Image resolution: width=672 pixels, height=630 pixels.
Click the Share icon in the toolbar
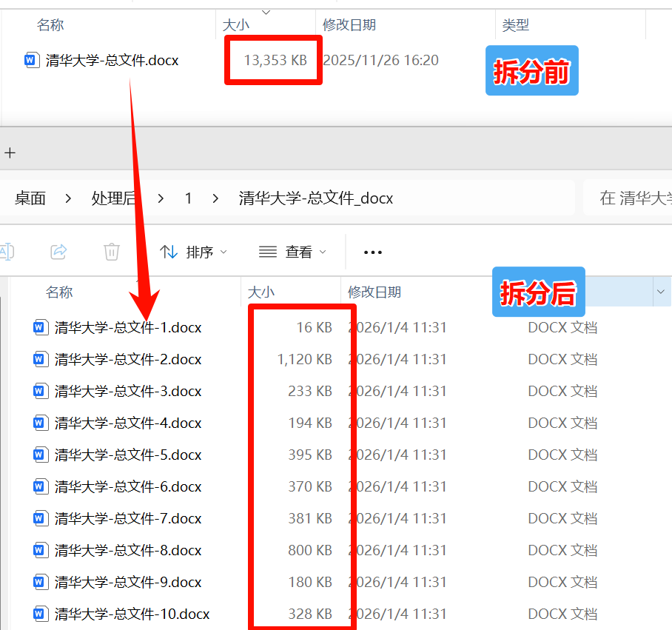tap(58, 252)
